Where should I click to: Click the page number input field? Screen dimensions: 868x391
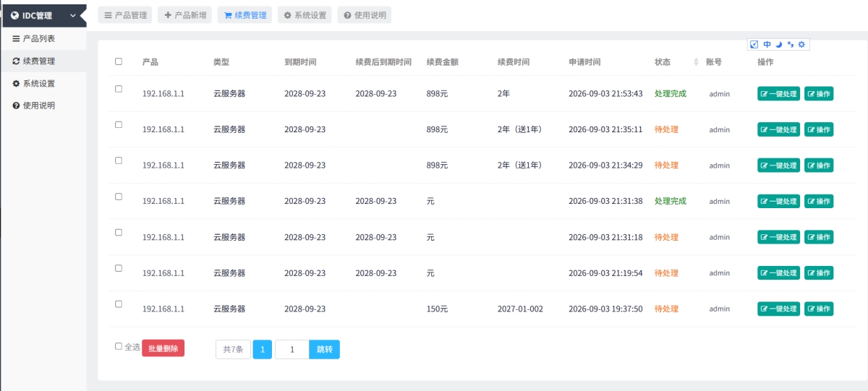pos(292,350)
